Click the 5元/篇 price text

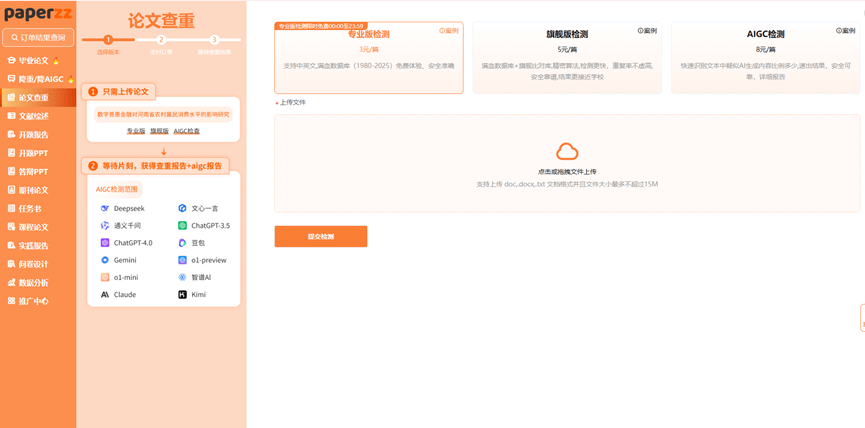point(567,49)
